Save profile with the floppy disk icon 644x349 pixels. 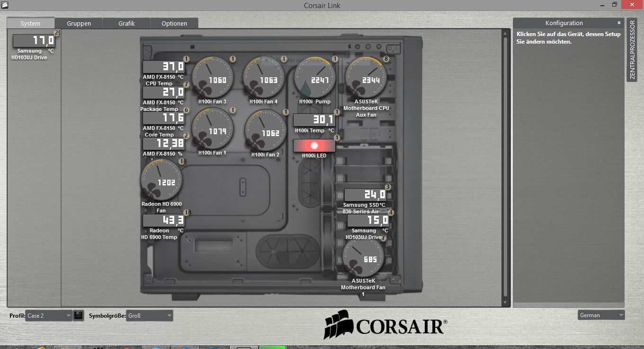[79, 315]
